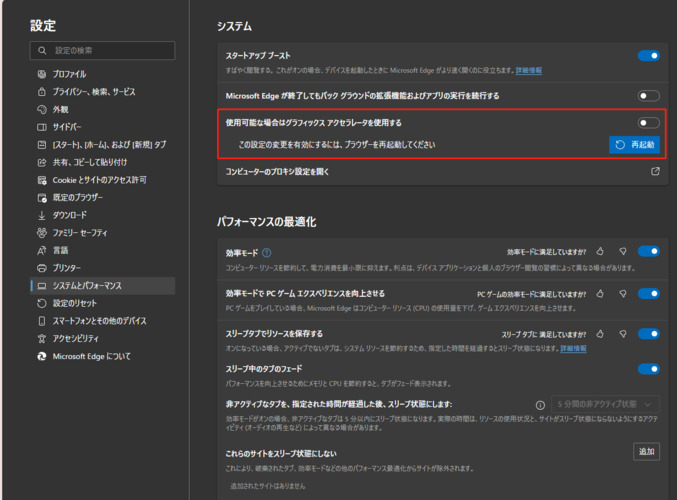677x500 pixels.
Task: Click the restart-required message about ブラウザーを再起動
Action: click(x=337, y=145)
